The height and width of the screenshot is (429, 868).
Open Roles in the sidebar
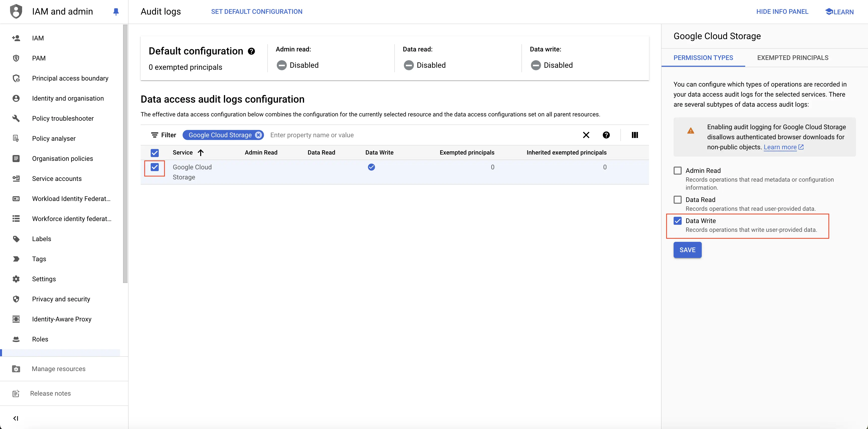tap(40, 339)
